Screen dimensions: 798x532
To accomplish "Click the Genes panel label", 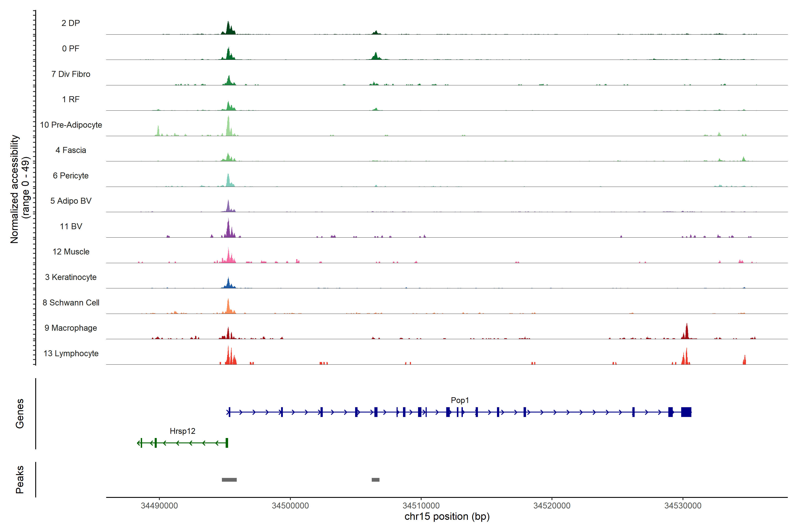I will point(20,414).
